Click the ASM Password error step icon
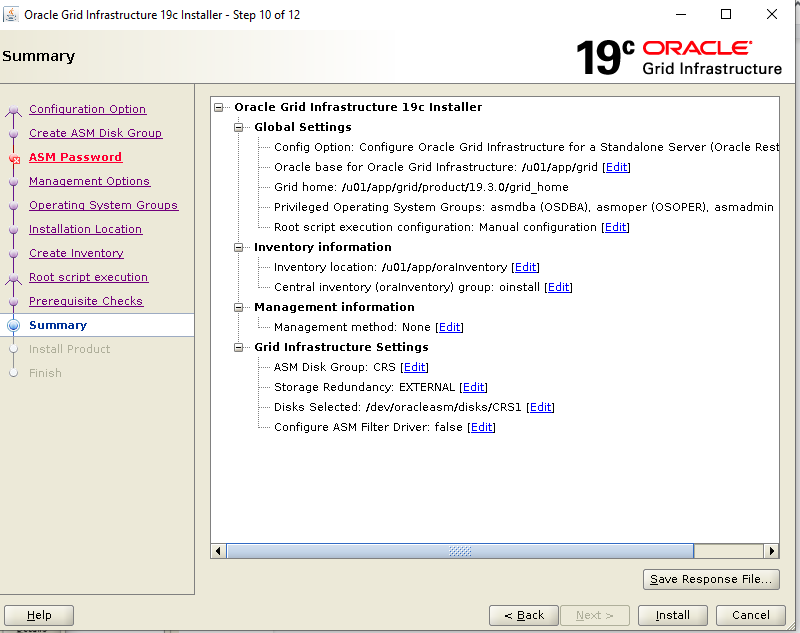Screen dimensions: 800x633 click(14, 159)
